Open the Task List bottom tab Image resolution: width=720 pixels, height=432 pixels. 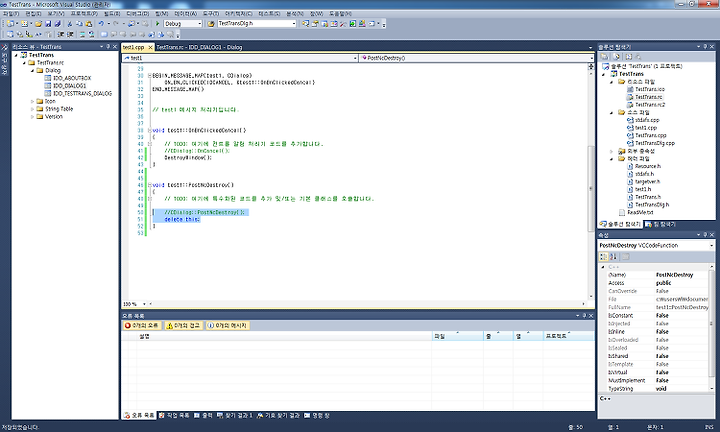point(174,415)
